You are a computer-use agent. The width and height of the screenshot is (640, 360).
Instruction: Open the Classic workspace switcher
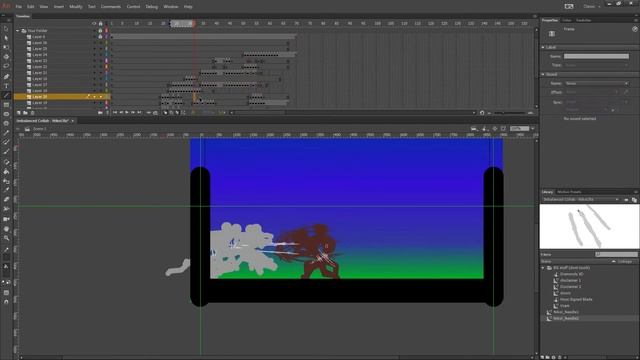pyautogui.click(x=592, y=7)
